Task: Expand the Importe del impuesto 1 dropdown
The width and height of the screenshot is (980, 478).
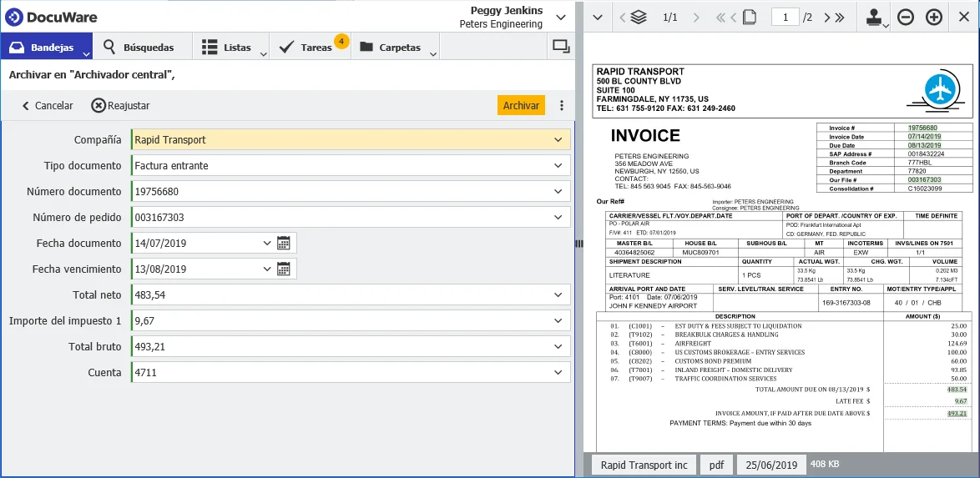Action: [x=558, y=320]
